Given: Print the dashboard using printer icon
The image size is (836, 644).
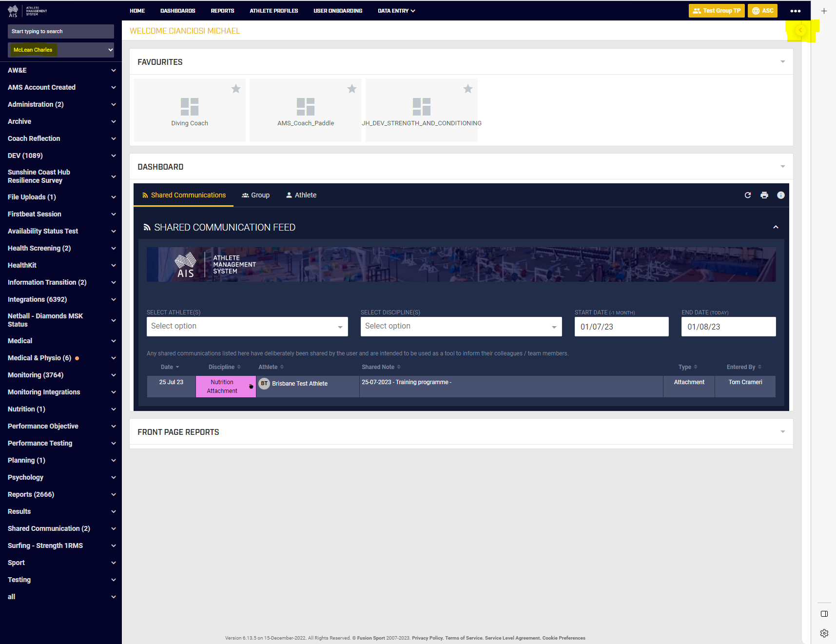Looking at the screenshot, I should pos(764,195).
